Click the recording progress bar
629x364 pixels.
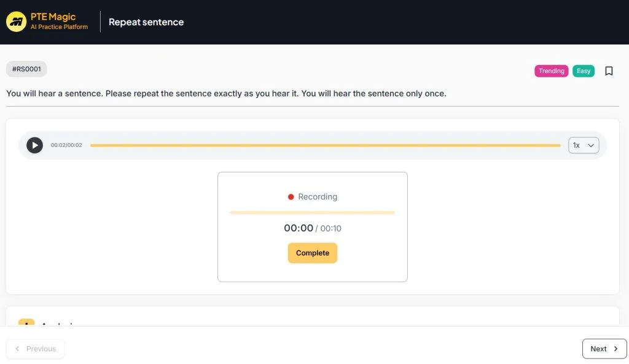click(312, 212)
